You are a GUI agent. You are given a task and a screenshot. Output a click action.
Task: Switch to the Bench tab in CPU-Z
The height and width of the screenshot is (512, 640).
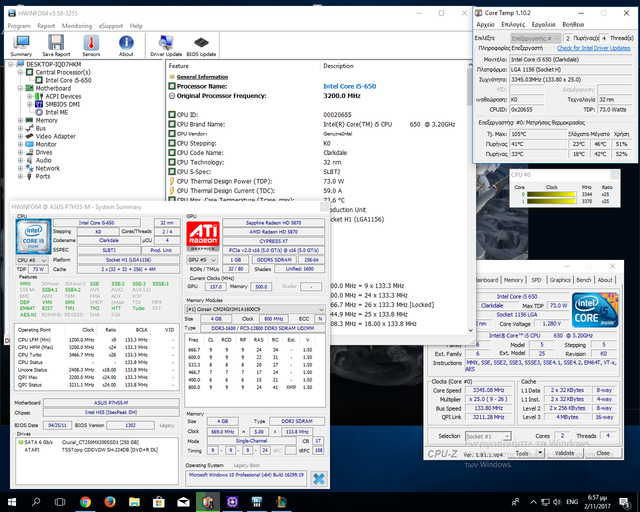584,280
